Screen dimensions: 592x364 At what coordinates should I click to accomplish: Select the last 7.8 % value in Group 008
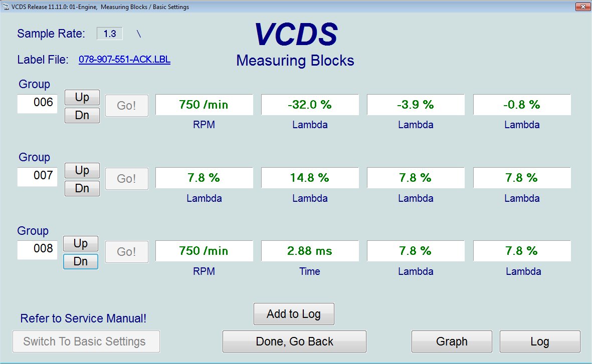[x=522, y=251]
